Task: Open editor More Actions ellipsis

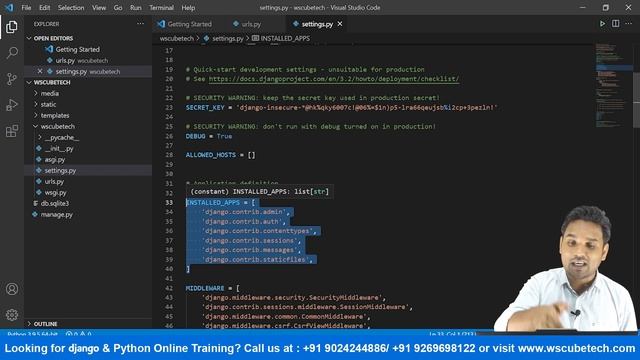Action: [629, 24]
